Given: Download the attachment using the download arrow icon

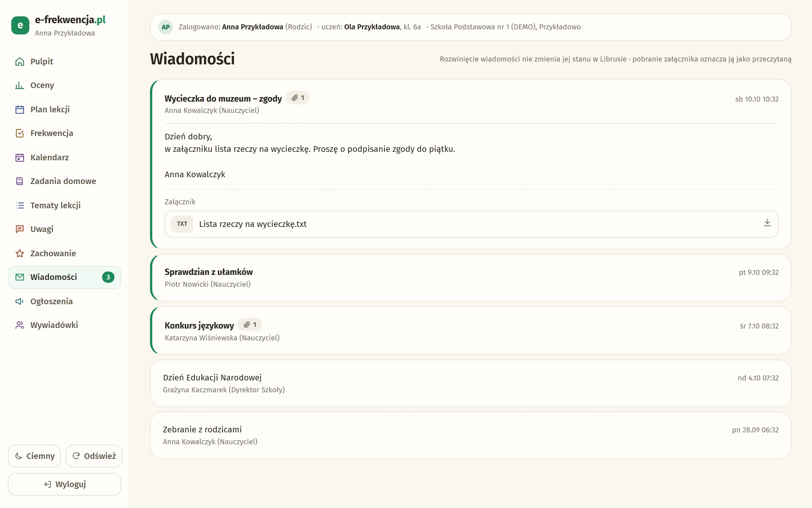Looking at the screenshot, I should tap(767, 223).
